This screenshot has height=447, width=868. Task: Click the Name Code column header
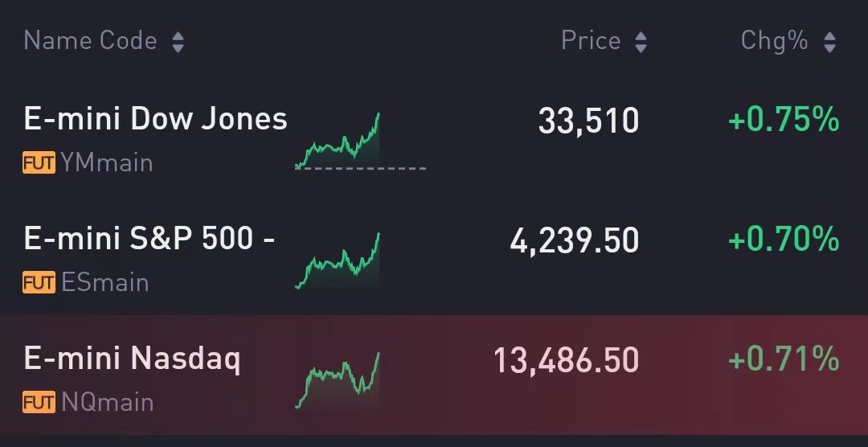point(90,40)
